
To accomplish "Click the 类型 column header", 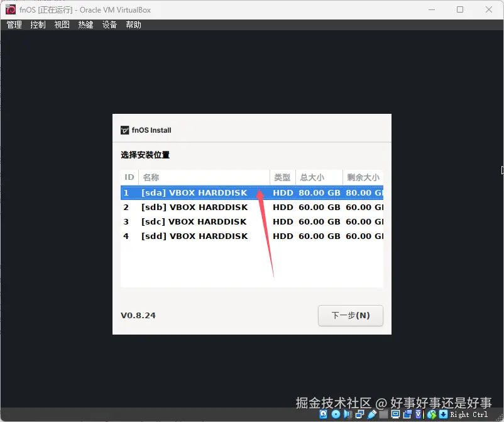I will (x=283, y=177).
